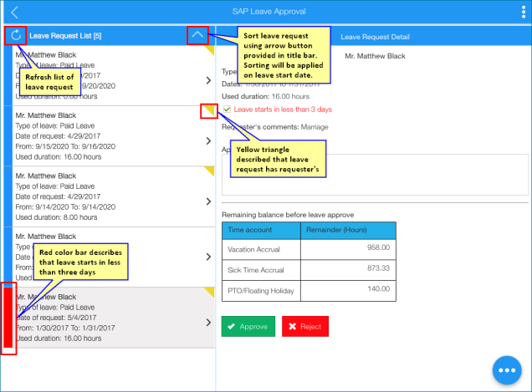Screen dimensions: 532x392
Task: Click Used duration: 16.00 hours in detail pane
Action: 265,96
